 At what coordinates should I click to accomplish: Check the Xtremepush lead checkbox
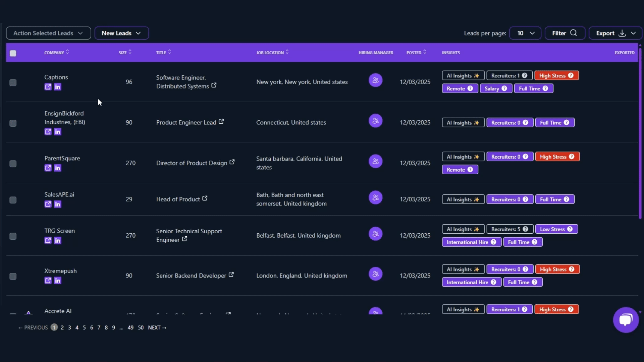click(13, 277)
